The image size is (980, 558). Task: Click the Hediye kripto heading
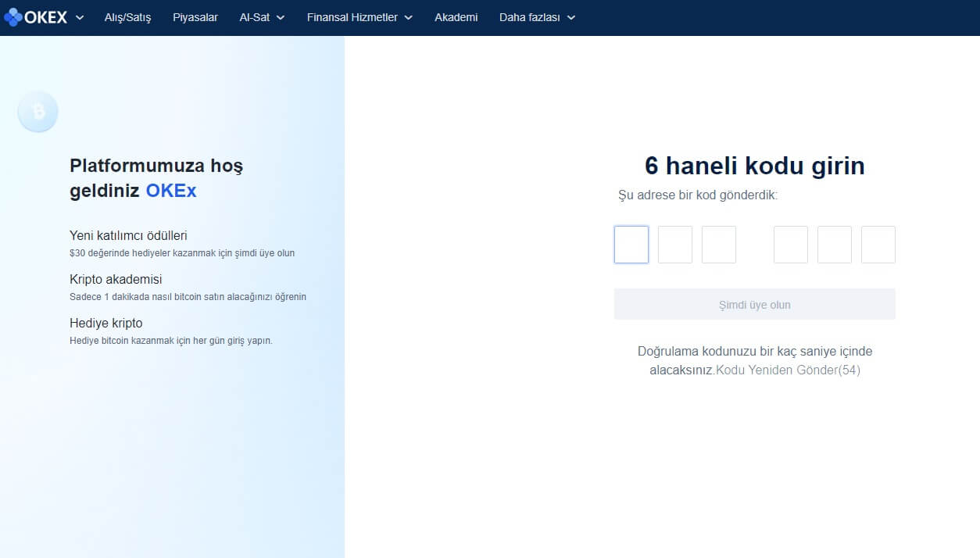pyautogui.click(x=106, y=323)
